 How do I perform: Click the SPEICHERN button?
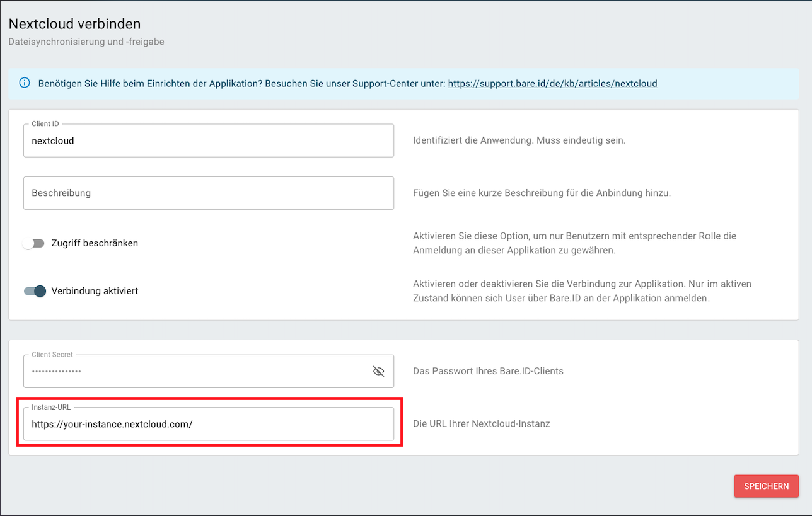766,486
